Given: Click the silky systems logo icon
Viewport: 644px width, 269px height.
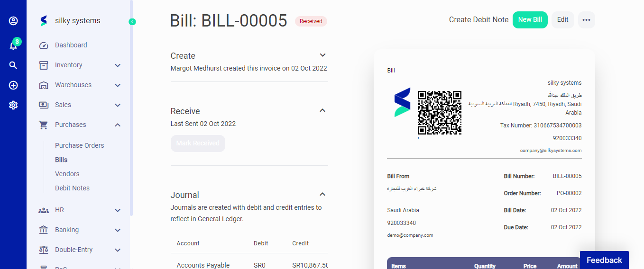Looking at the screenshot, I should (x=44, y=21).
